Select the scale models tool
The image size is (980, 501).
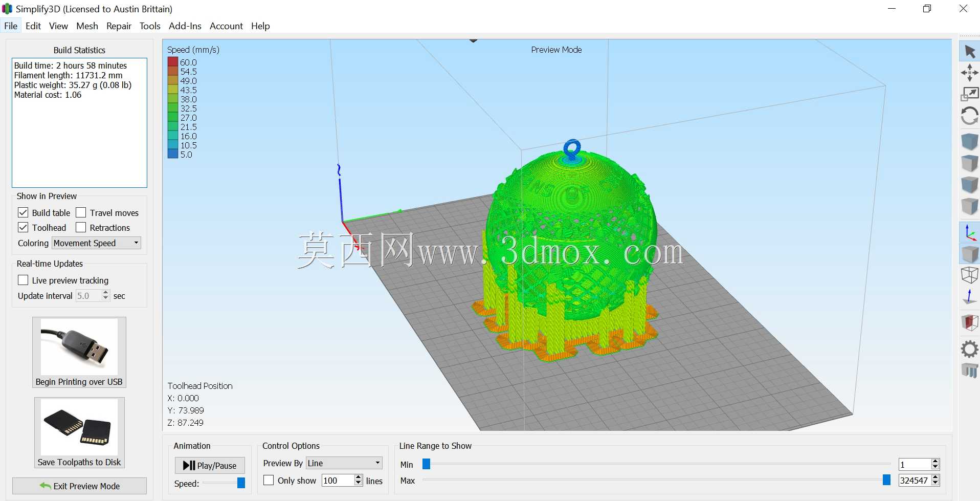pos(969,94)
